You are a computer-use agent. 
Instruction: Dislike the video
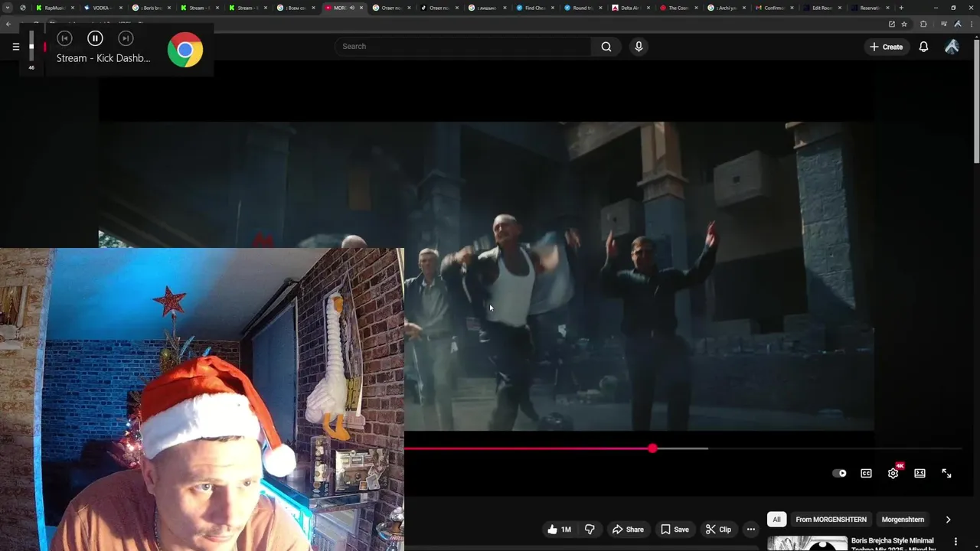point(590,530)
